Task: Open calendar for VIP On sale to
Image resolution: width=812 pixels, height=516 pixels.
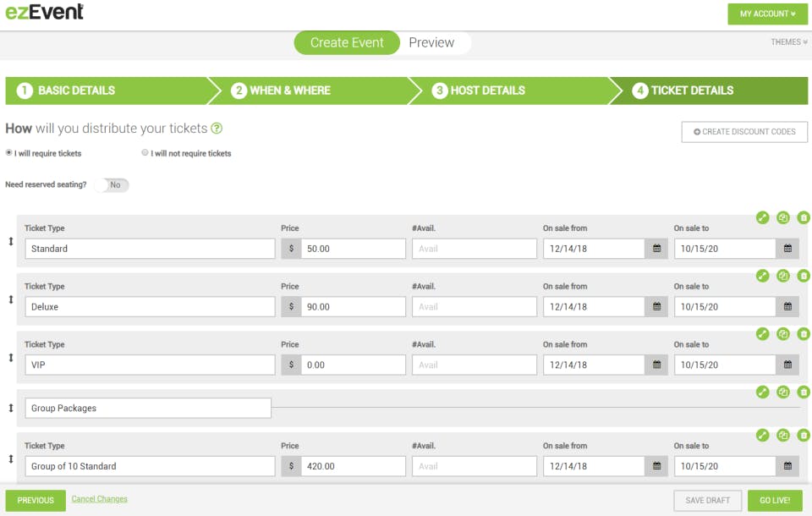Action: point(787,365)
